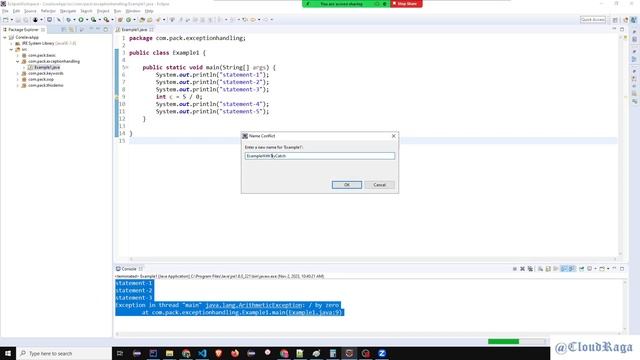640x360 pixels.
Task: Maximize the Console view
Action: tap(622, 269)
